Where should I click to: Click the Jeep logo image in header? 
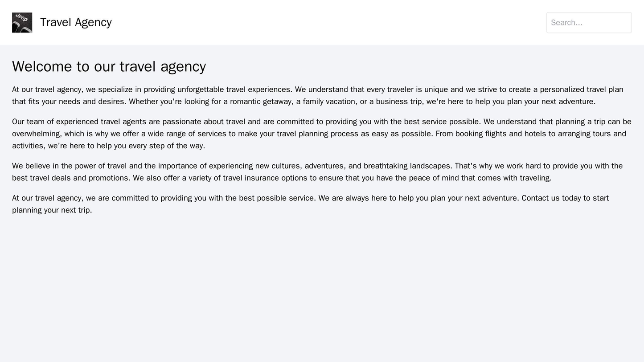(x=22, y=22)
